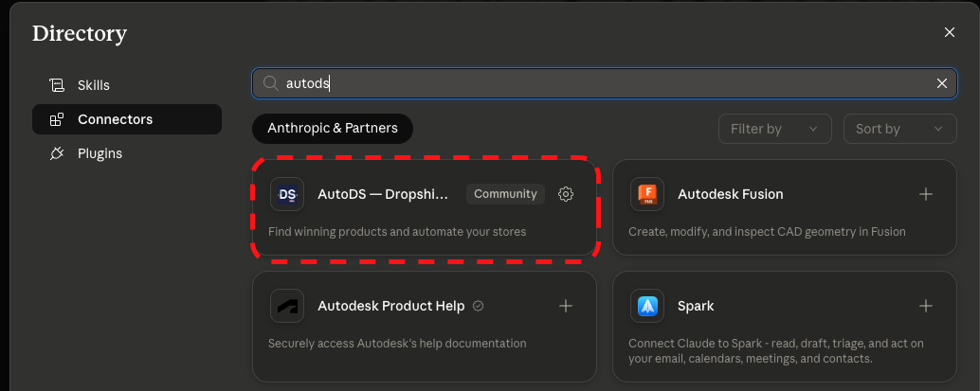
Task: Open the Plugins section
Action: pyautogui.click(x=127, y=153)
